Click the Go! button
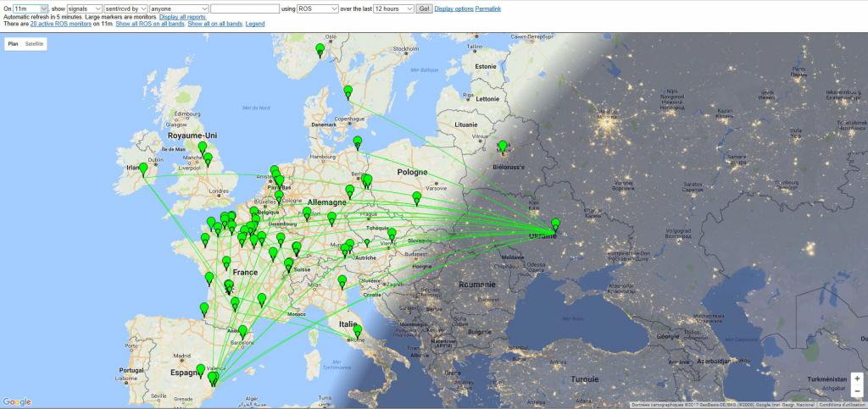 [x=424, y=8]
